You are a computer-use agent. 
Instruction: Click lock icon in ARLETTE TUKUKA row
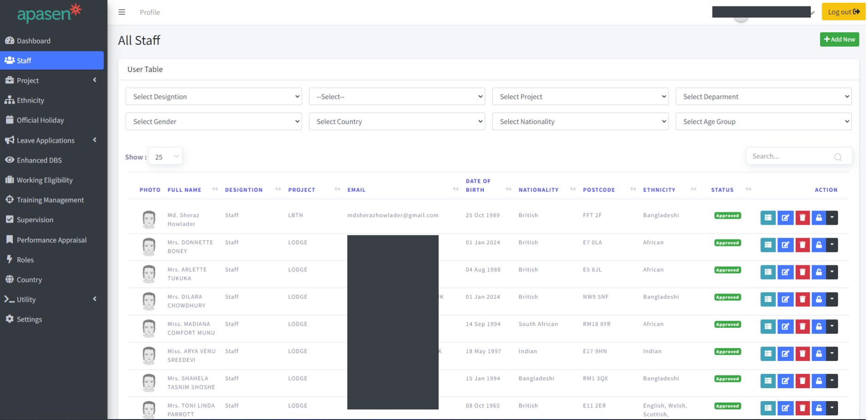[x=819, y=272]
